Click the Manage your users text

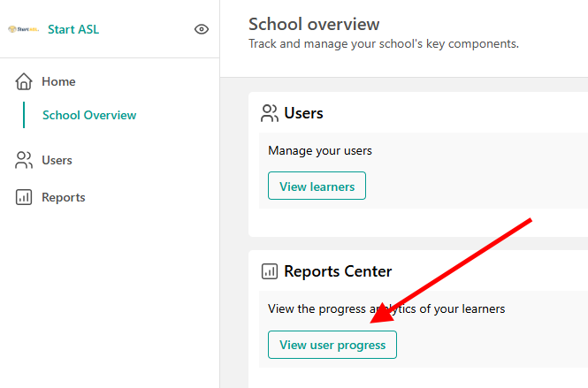pos(320,151)
